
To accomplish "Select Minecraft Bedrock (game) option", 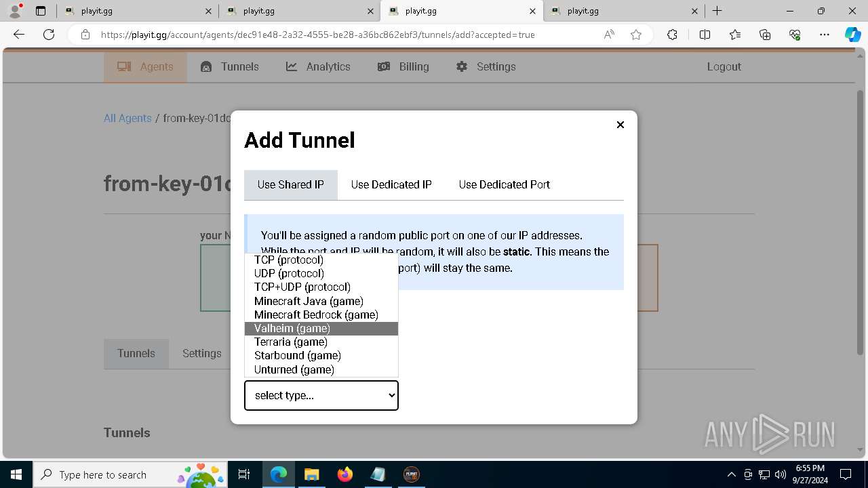I will click(x=321, y=314).
